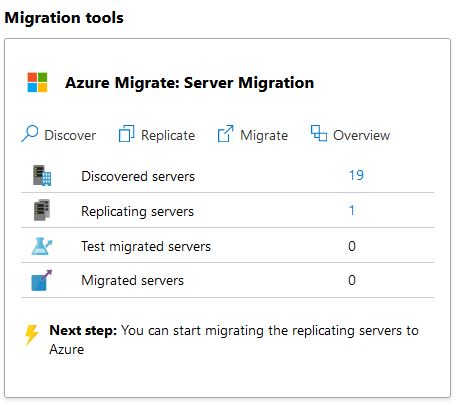471x405 pixels.
Task: Click the Overview squares icon
Action: tap(319, 133)
